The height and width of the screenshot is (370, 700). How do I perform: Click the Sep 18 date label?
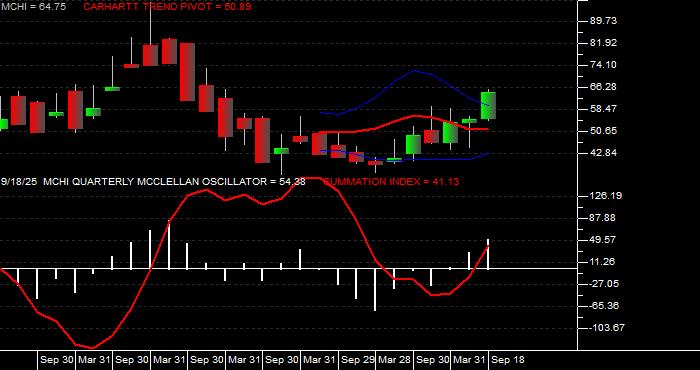pyautogui.click(x=508, y=360)
